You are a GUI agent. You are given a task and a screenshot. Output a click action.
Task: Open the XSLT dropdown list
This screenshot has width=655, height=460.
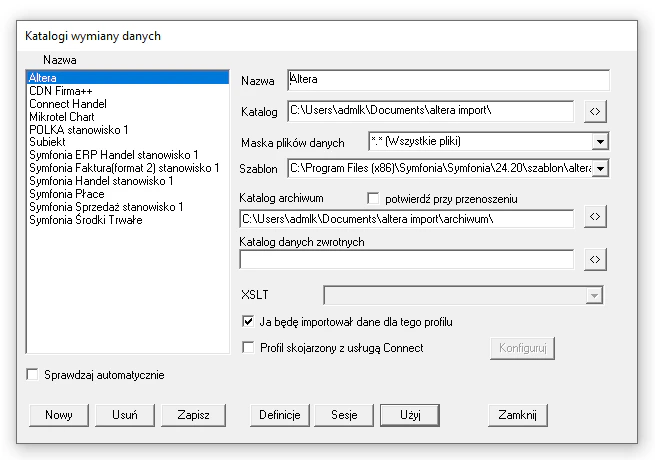pyautogui.click(x=594, y=295)
